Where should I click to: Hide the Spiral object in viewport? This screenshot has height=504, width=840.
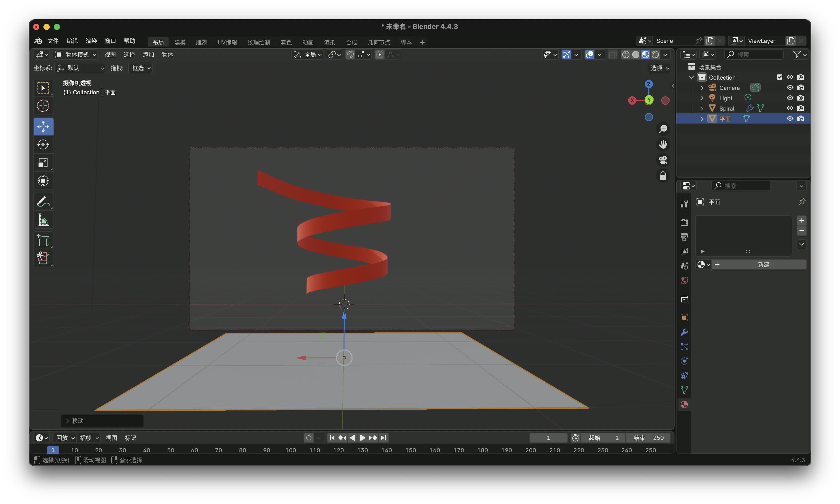[790, 108]
